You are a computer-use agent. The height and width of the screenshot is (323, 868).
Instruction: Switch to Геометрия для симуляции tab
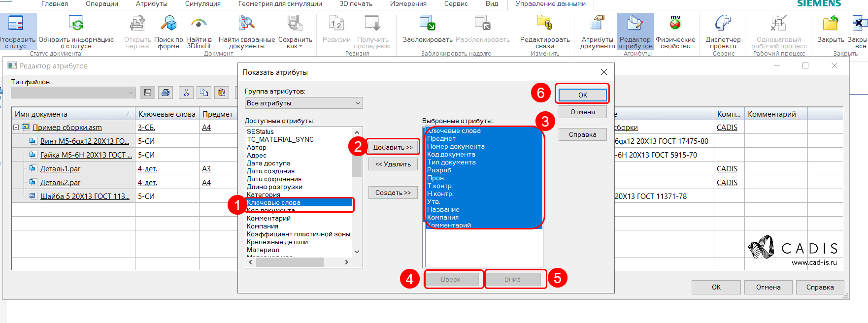pyautogui.click(x=280, y=3)
